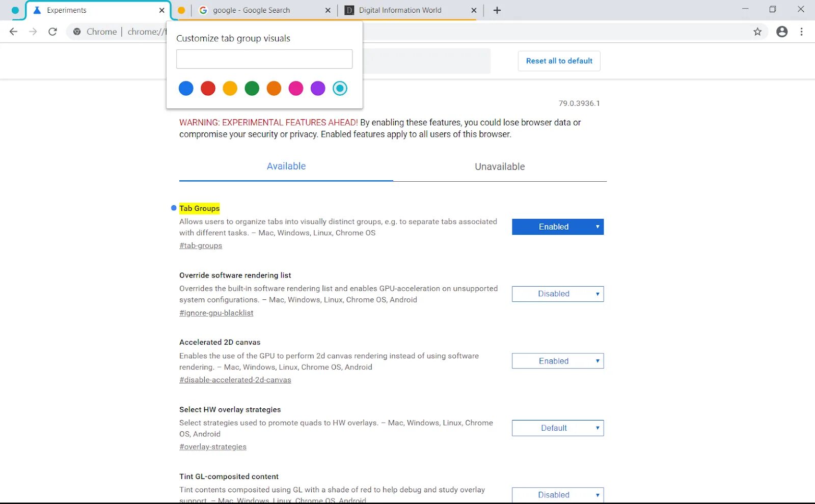Open Tab Groups Enabled dropdown
The height and width of the screenshot is (504, 815).
point(558,227)
